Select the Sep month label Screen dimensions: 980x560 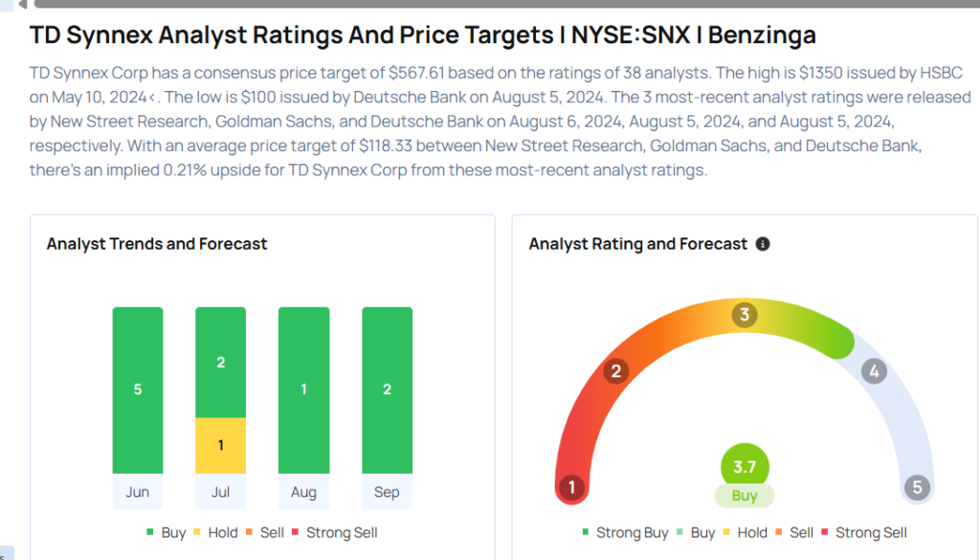tap(387, 492)
